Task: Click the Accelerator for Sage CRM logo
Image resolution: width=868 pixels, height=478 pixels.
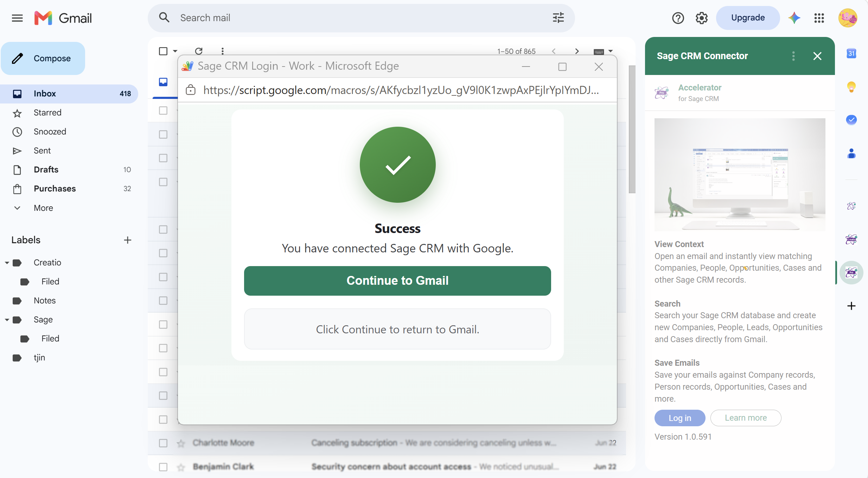Action: [x=662, y=93]
